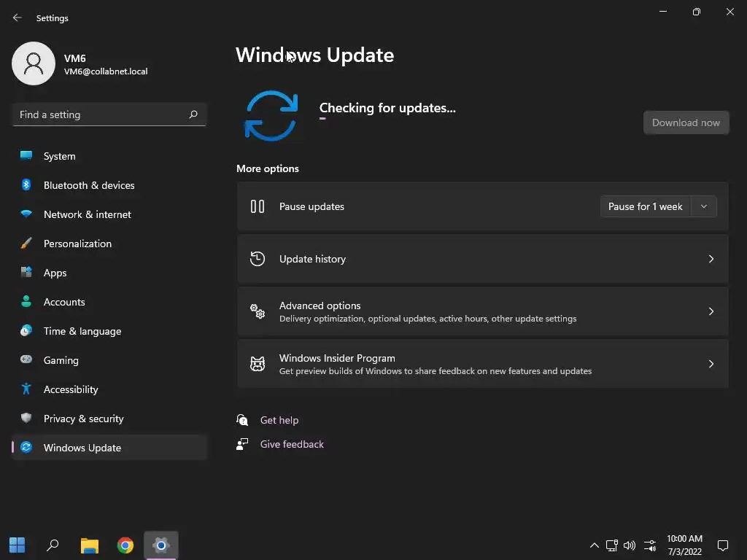747x560 pixels.
Task: Click the Give feedback link
Action: coord(292,444)
